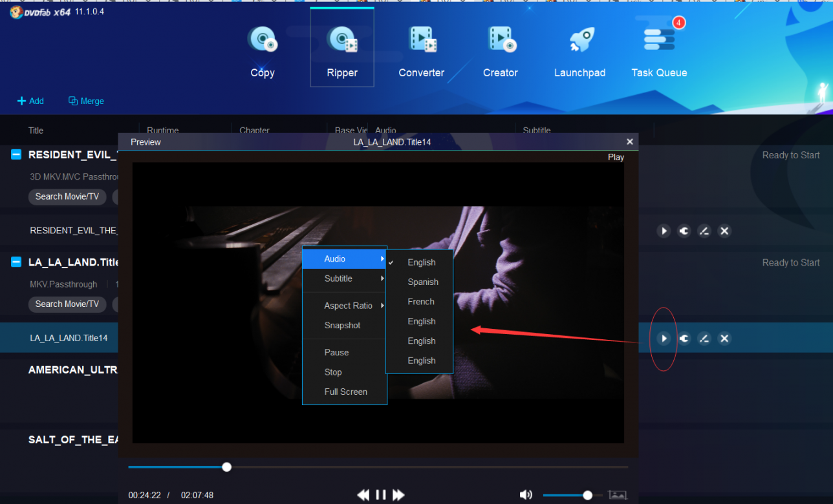Click the DVDFab logo icon
The width and height of the screenshot is (833, 504).
(16, 12)
